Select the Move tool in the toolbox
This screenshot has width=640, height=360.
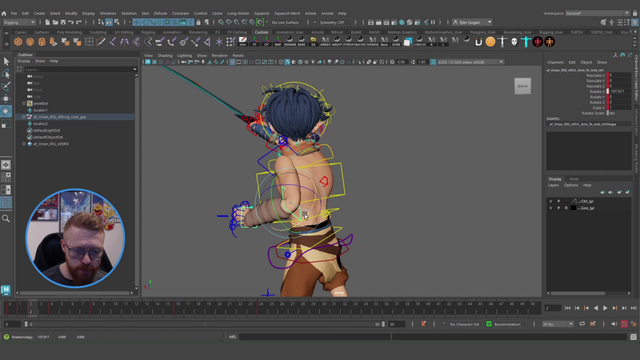6,98
